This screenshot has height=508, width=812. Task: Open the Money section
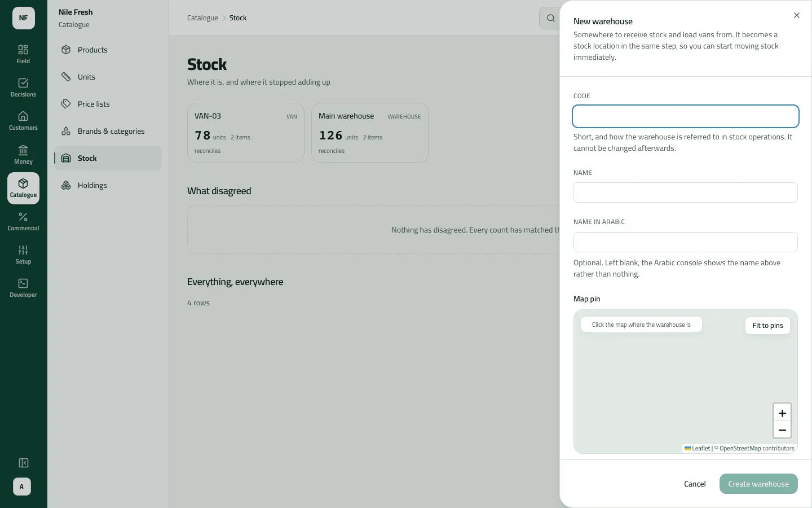[23, 155]
